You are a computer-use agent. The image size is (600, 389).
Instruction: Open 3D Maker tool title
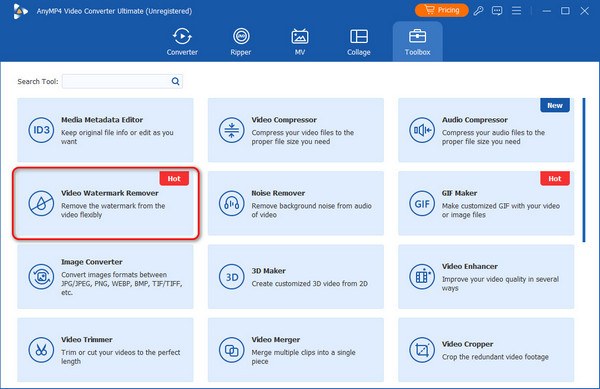268,271
